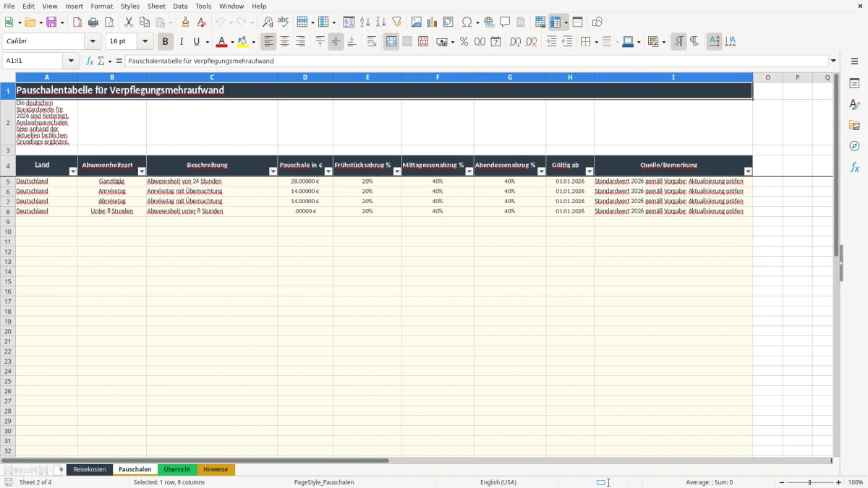Toggle Center Horizontally alignment button
This screenshot has width=868, height=488.
284,42
